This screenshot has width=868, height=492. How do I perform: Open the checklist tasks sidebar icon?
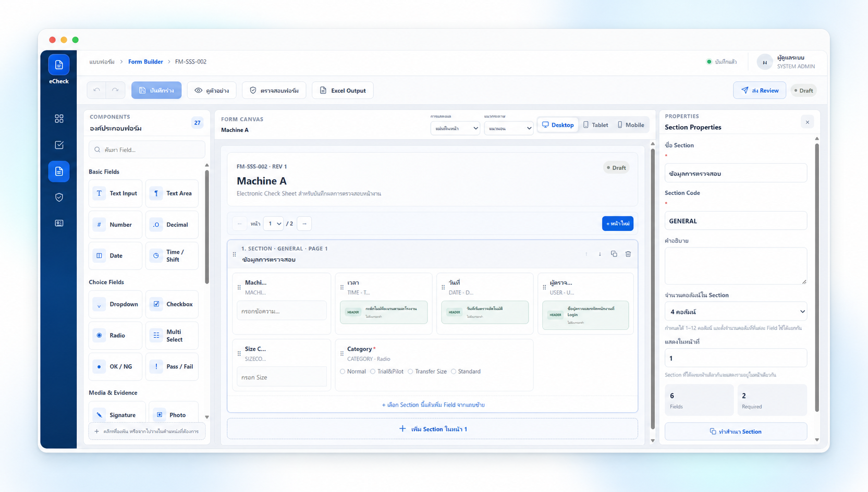pos(59,145)
